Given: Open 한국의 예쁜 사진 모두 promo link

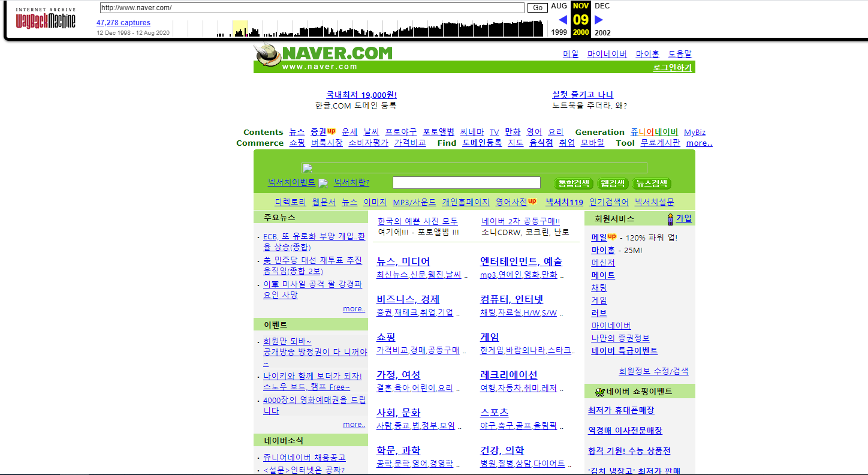Looking at the screenshot, I should pyautogui.click(x=418, y=221).
